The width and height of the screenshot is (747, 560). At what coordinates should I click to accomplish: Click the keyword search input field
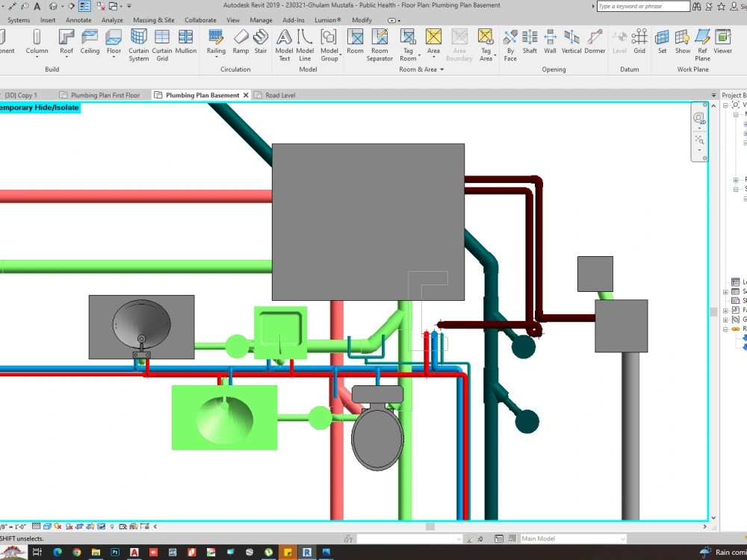[642, 6]
